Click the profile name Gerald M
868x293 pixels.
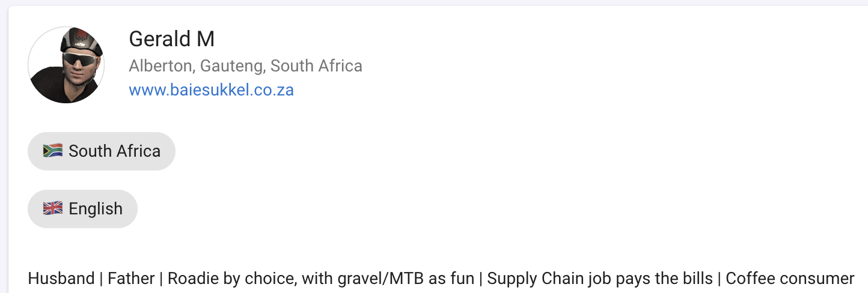171,39
